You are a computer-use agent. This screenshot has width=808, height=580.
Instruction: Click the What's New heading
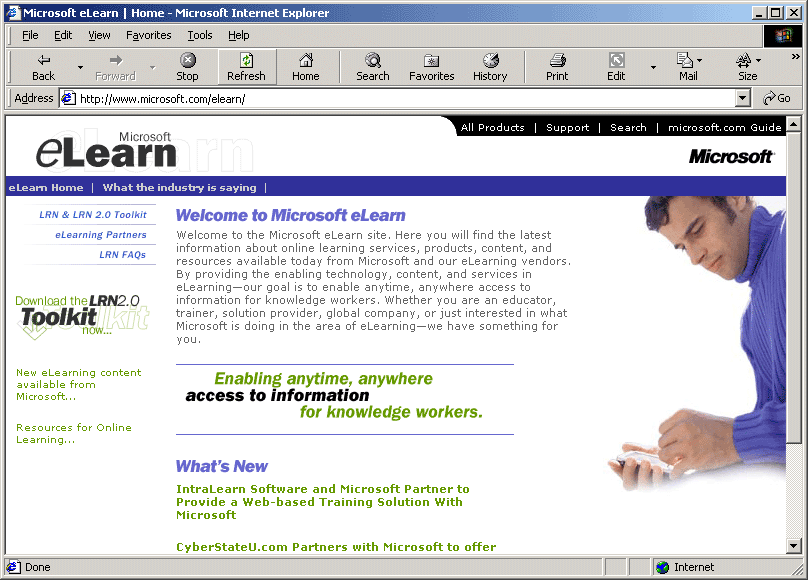pos(222,466)
